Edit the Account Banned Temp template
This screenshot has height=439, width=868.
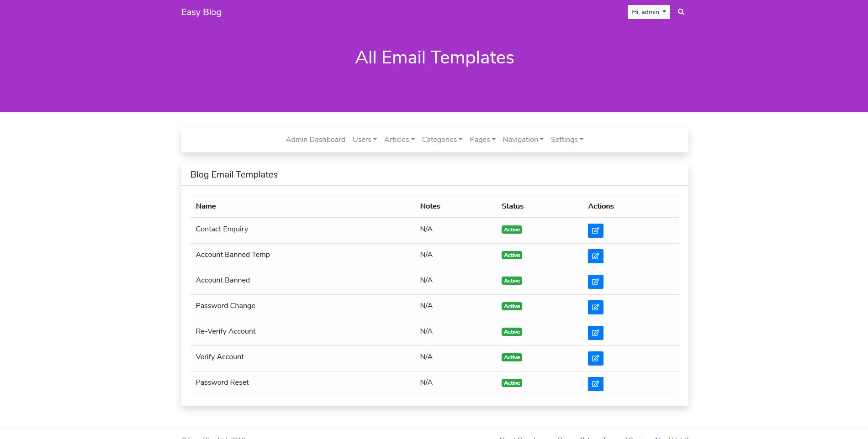[595, 256]
